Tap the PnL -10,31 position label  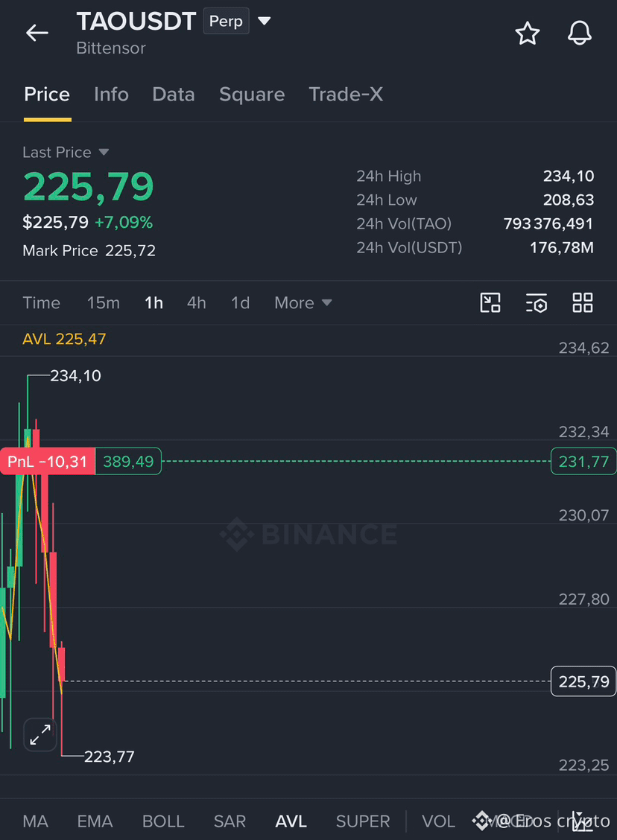[47, 461]
